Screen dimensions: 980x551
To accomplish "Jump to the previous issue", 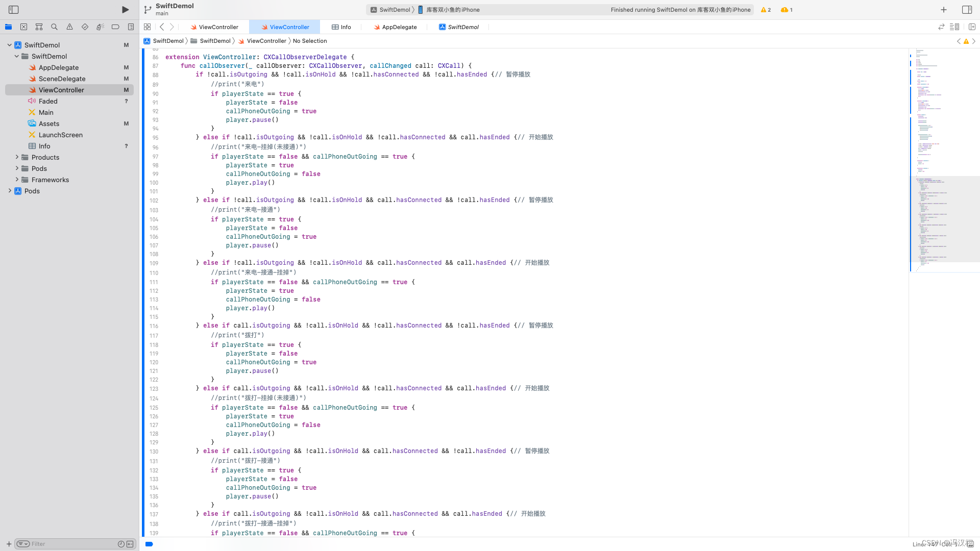I will (959, 41).
